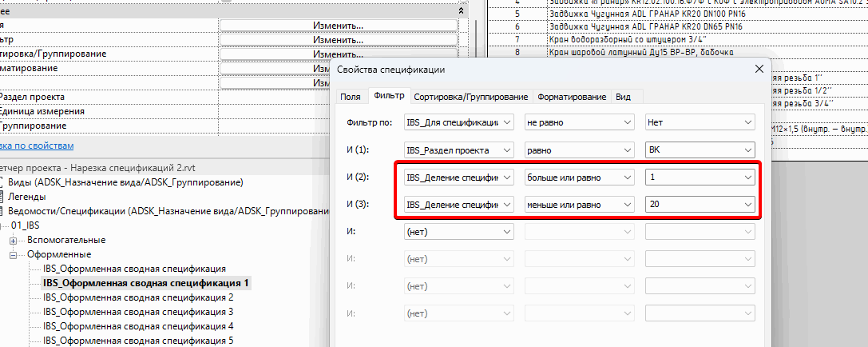This screenshot has height=347, width=868.
Task: Open 'больше или равно' condition dropdown
Action: pos(579,177)
